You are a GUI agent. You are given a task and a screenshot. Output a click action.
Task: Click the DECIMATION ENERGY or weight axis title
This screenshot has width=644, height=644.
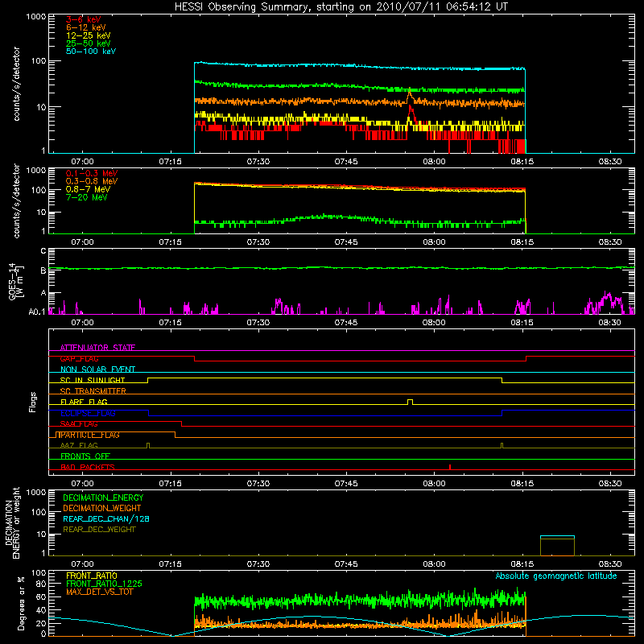pyautogui.click(x=12, y=523)
